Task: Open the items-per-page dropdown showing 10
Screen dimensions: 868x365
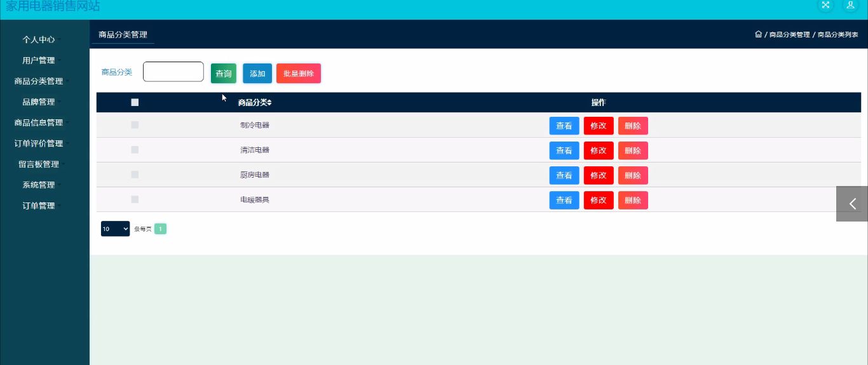Action: pos(115,229)
